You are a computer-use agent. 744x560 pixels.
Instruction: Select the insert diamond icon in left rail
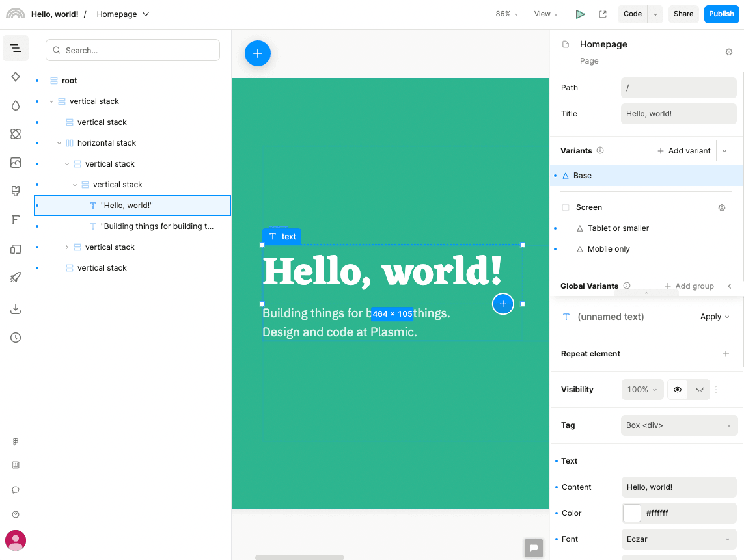point(16,77)
